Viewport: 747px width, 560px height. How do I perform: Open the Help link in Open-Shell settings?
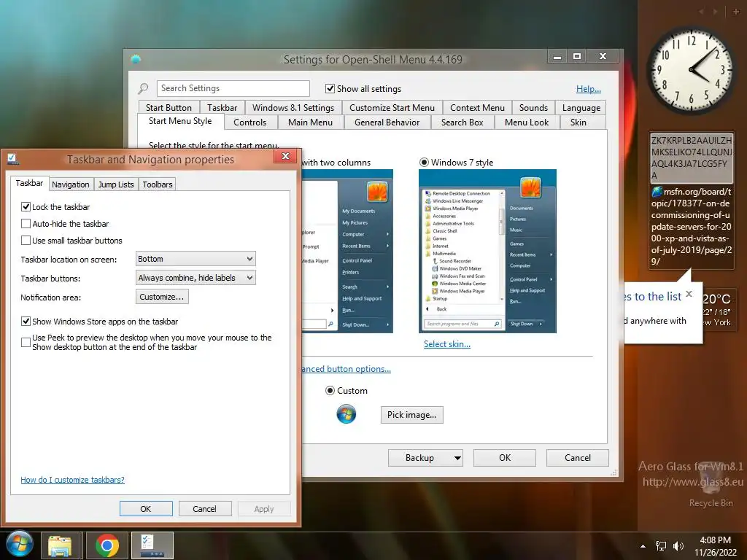[589, 88]
